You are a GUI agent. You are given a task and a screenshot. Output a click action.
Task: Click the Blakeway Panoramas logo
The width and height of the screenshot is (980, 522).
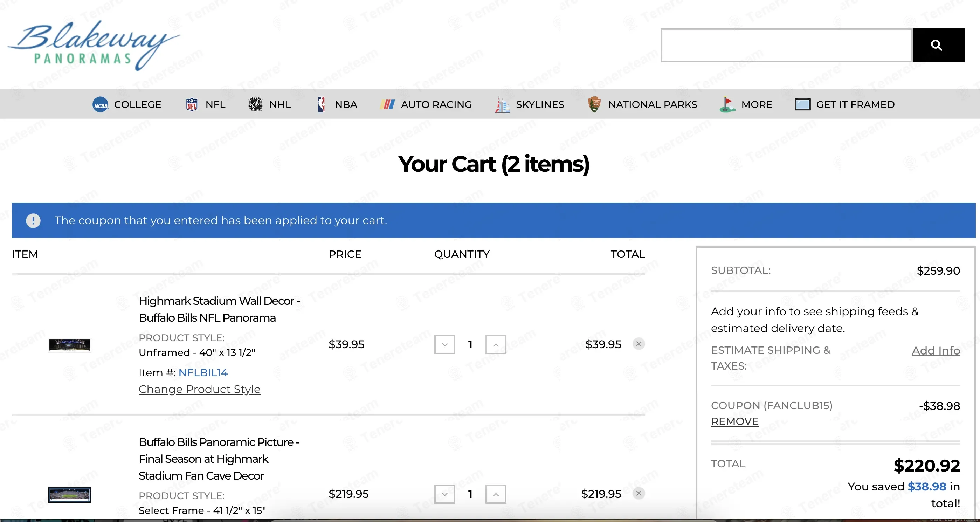click(x=94, y=45)
